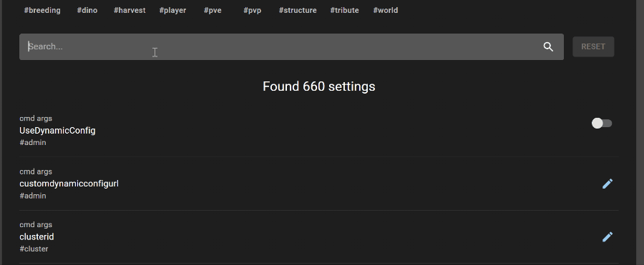Screen dimensions: 644x265
Task: Toggle the UseDynamicConfig switch
Action: point(602,123)
